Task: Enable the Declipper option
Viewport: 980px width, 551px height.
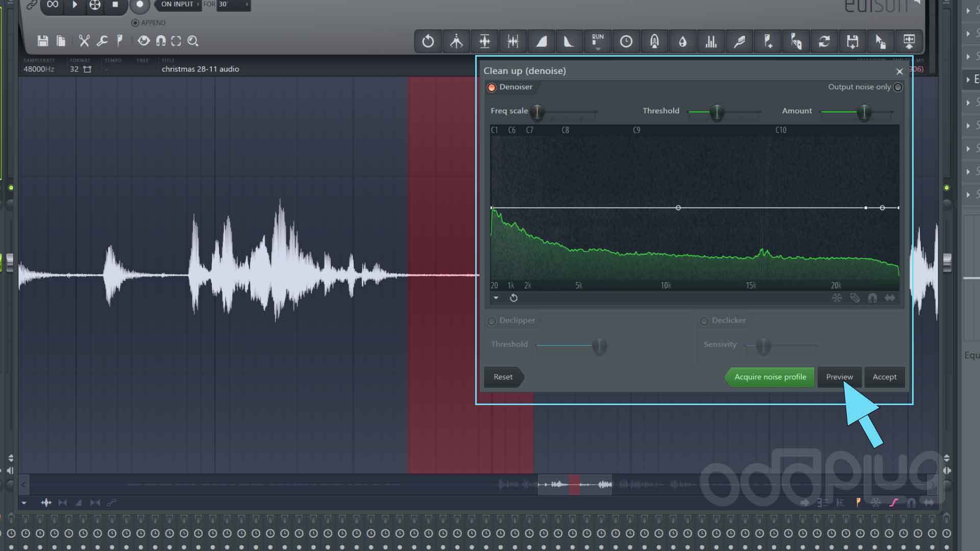Action: (492, 321)
